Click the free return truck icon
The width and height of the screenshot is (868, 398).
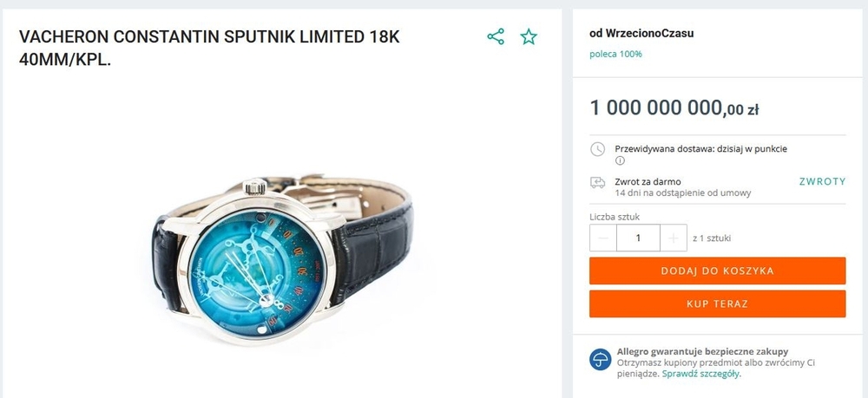coord(598,182)
